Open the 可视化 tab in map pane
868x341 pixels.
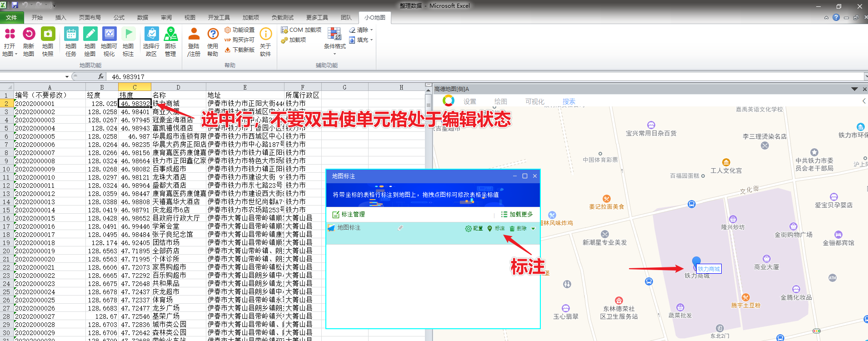[x=535, y=101]
